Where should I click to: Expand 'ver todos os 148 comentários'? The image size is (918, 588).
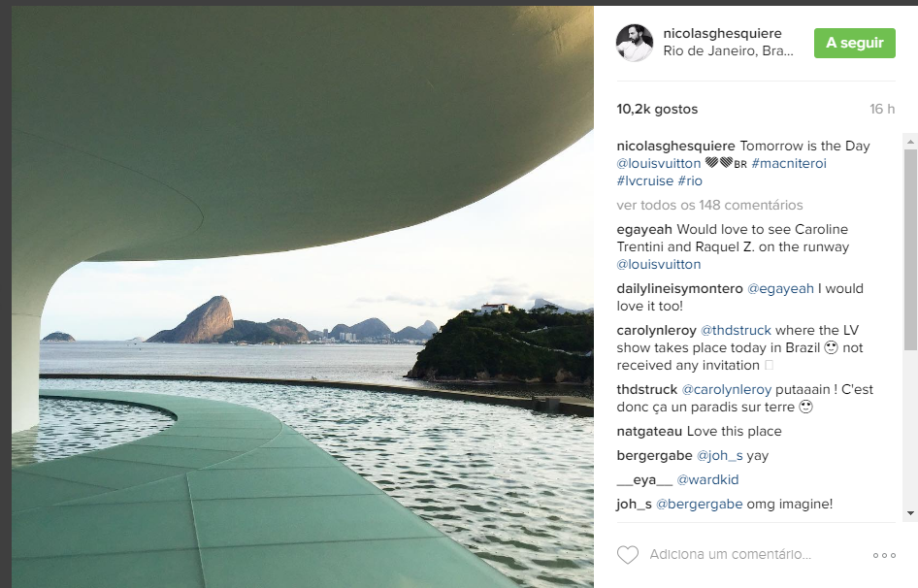tap(709, 205)
